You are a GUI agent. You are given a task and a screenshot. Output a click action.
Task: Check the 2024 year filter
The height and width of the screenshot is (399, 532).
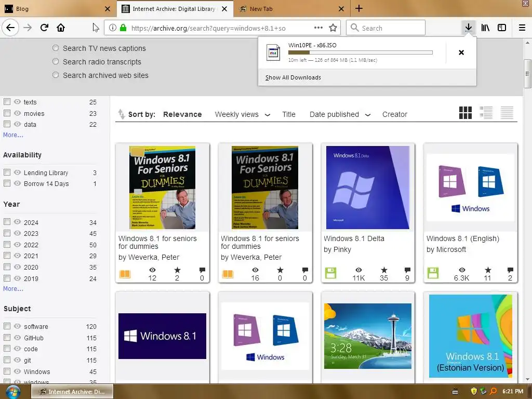pos(7,222)
